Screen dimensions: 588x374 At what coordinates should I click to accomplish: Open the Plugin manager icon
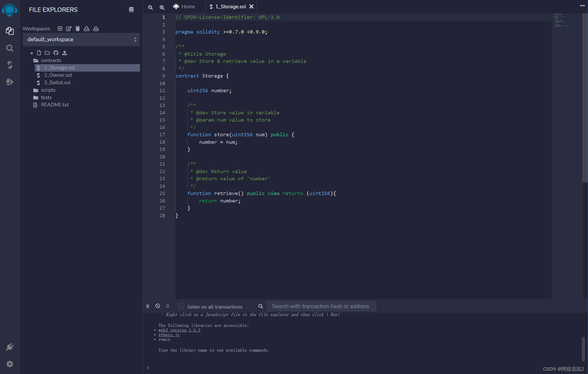[x=10, y=347]
